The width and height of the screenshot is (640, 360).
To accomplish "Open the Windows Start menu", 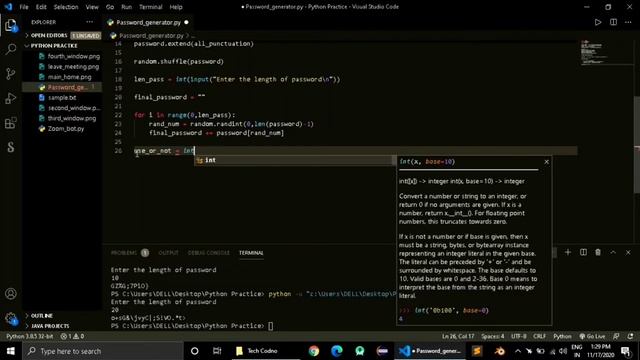I will (x=11, y=351).
